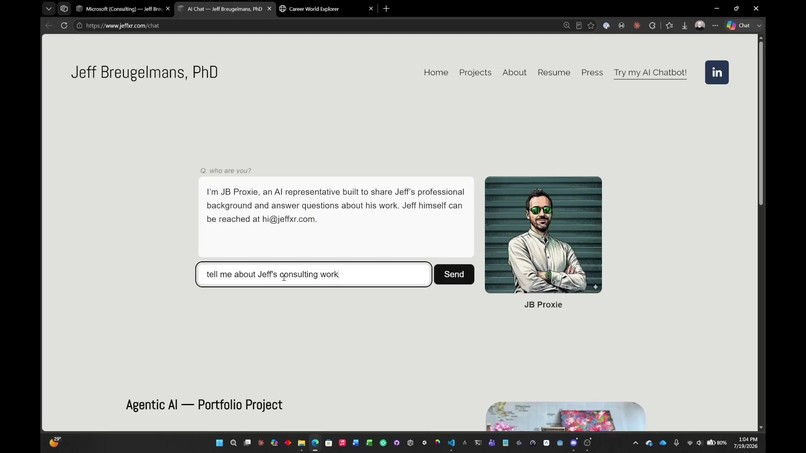Click the Microsoft Edge taskbar icon
This screenshot has width=806, height=453.
point(315,443)
